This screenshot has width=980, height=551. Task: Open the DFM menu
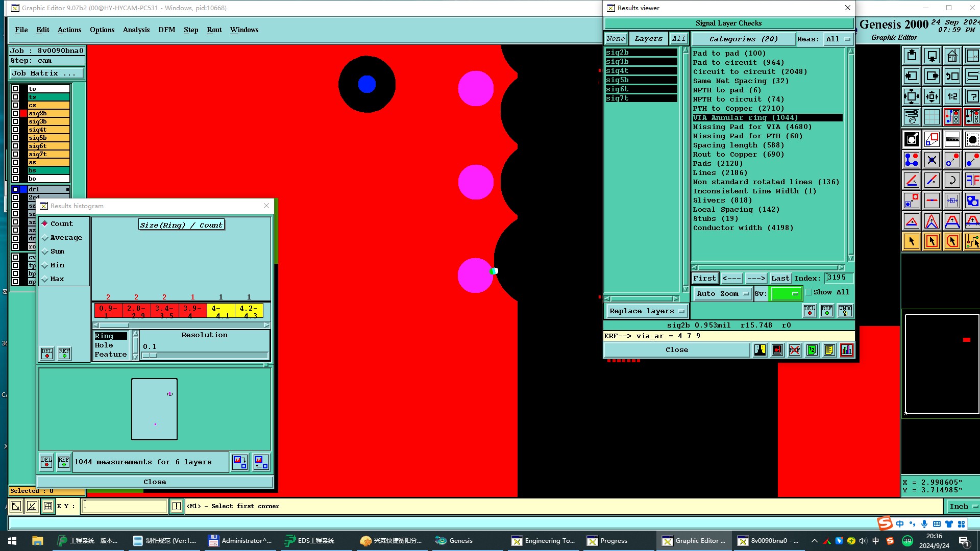(x=166, y=30)
